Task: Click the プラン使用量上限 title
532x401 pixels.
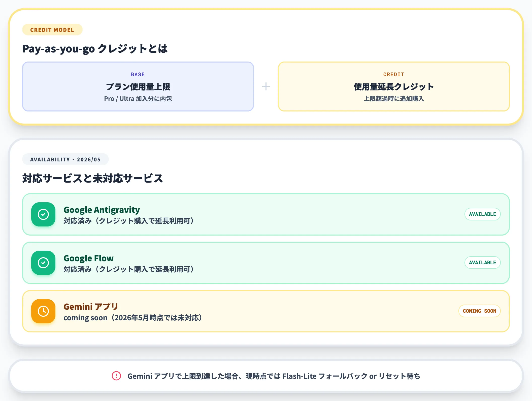Action: click(x=138, y=87)
